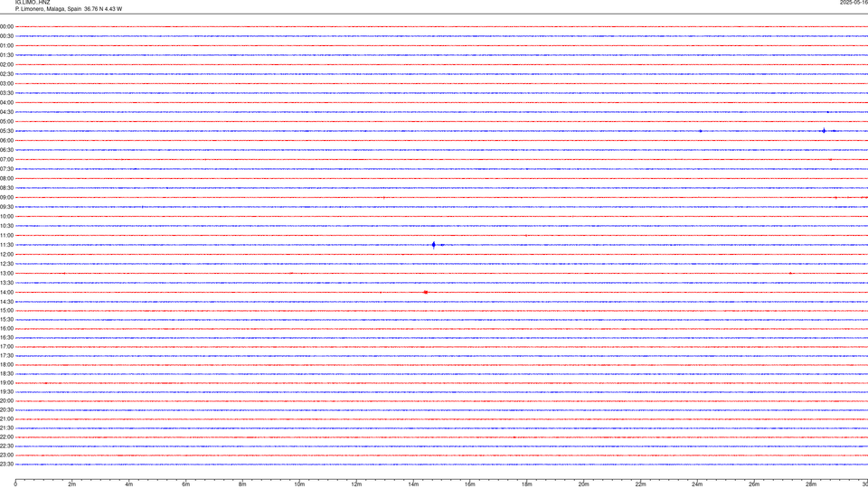The image size is (868, 488).
Task: Click the 20:00 time label
Action: pos(6,401)
